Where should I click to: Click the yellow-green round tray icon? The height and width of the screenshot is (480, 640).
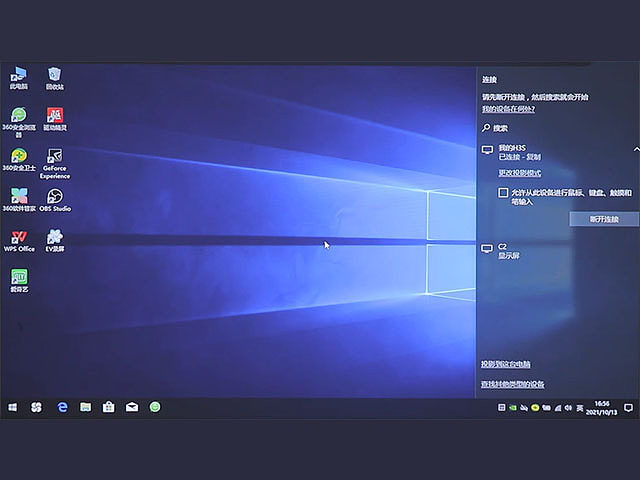[535, 407]
